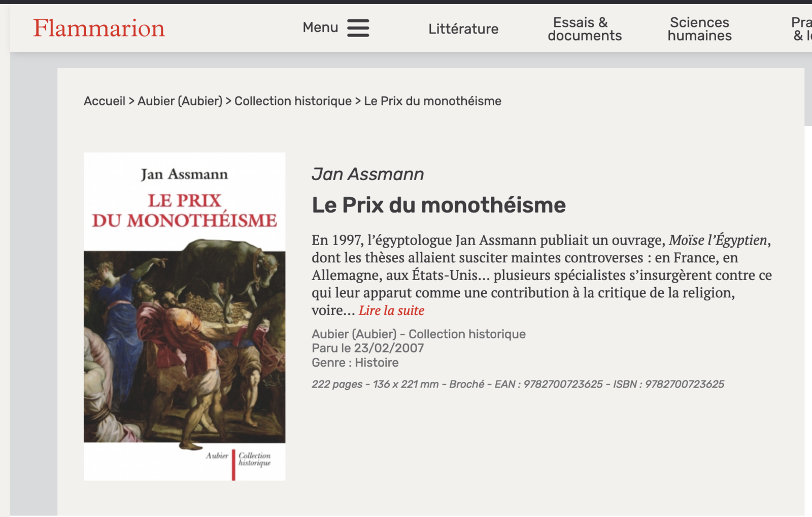Click the Flammarion logo

click(x=99, y=28)
